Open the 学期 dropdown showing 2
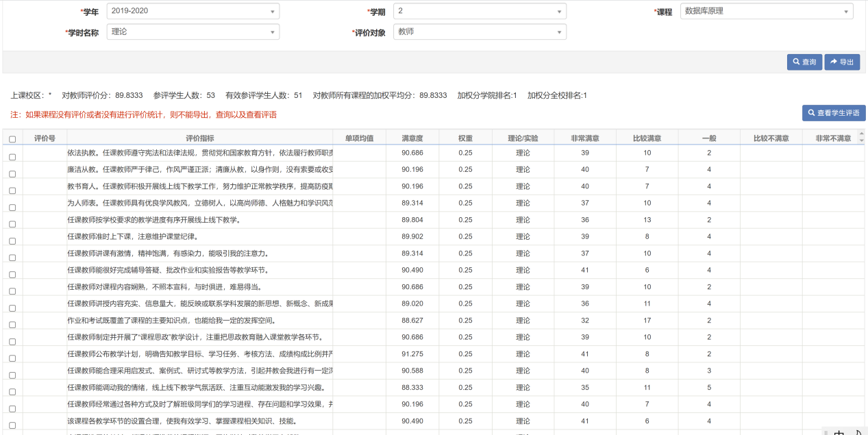Screen dimensions: 868x435 [x=480, y=11]
